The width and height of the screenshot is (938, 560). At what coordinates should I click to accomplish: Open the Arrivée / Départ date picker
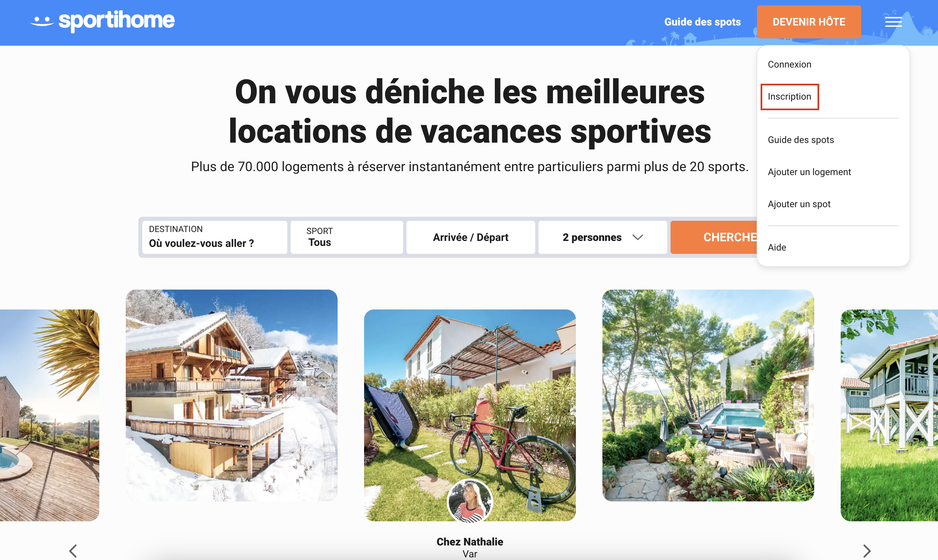click(471, 237)
